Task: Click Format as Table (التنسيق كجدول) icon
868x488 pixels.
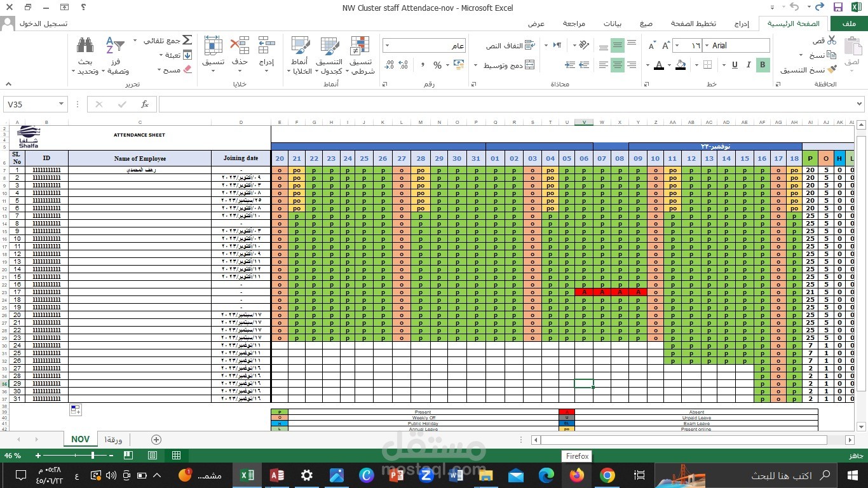Action: [x=329, y=46]
